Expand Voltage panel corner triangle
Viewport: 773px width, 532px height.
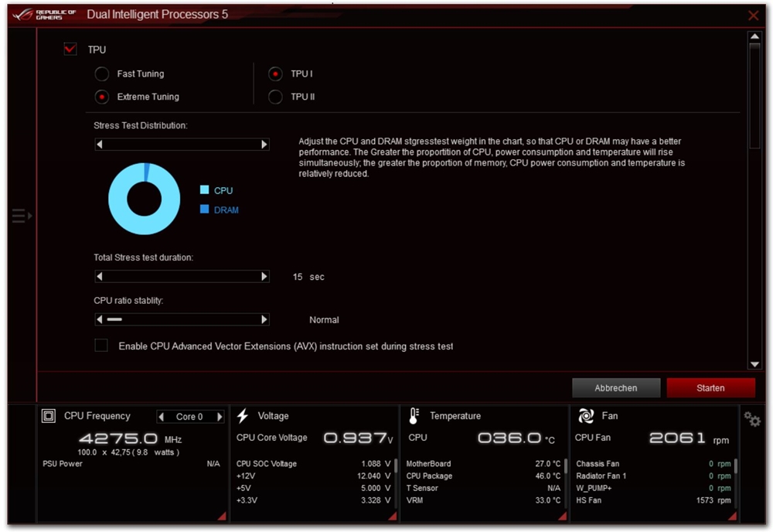(393, 516)
